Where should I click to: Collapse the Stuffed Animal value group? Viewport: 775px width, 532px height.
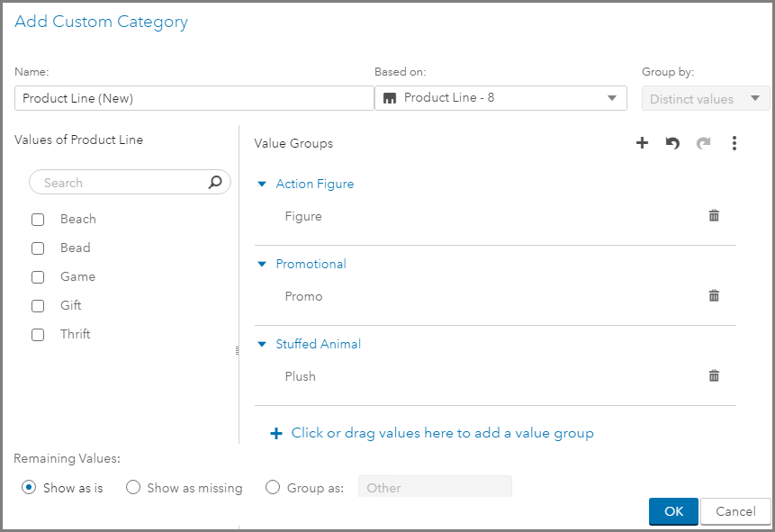pyautogui.click(x=262, y=345)
